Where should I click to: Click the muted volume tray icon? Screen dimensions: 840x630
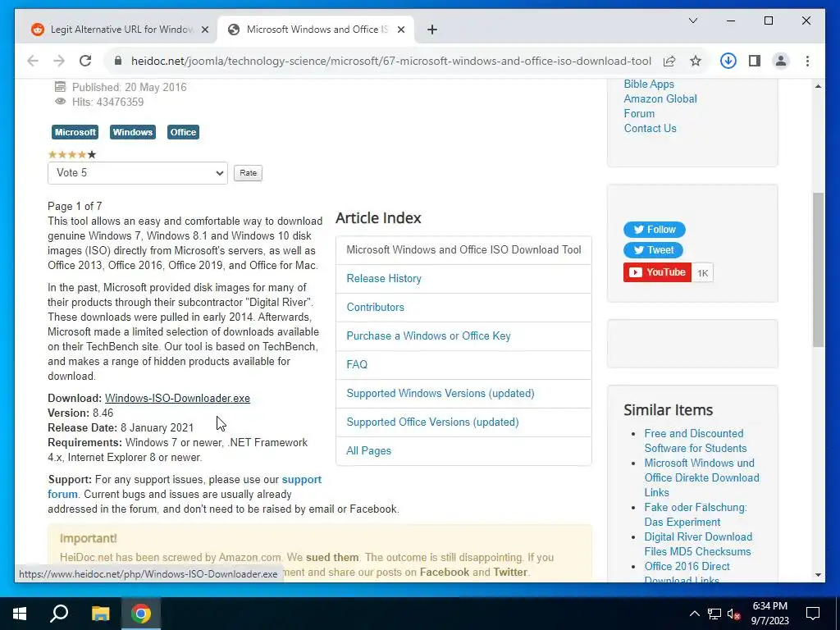pos(734,614)
